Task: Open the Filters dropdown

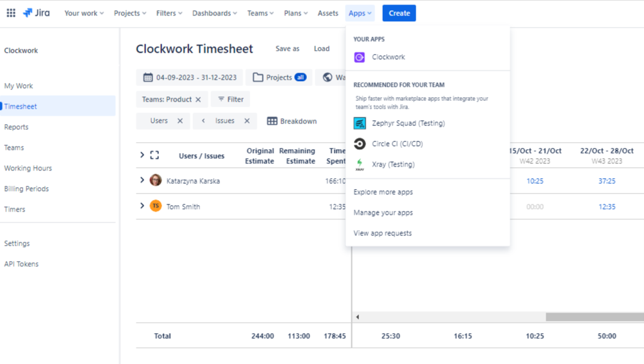Action: tap(169, 13)
